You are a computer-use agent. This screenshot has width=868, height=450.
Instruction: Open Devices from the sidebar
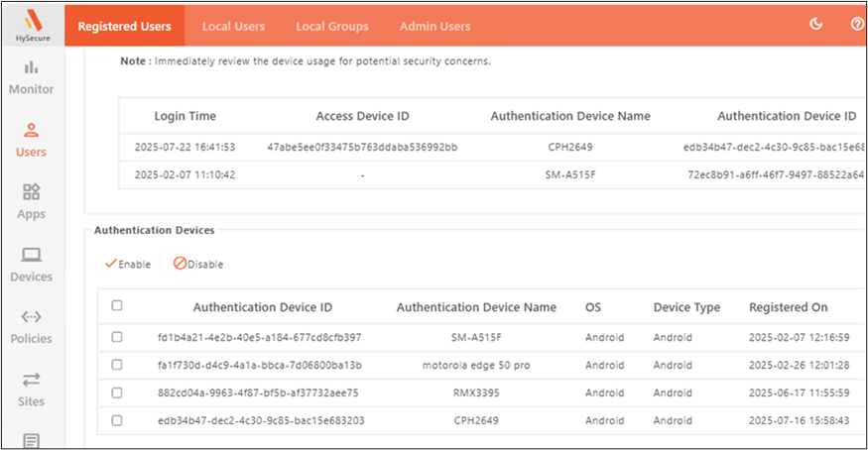click(x=32, y=264)
